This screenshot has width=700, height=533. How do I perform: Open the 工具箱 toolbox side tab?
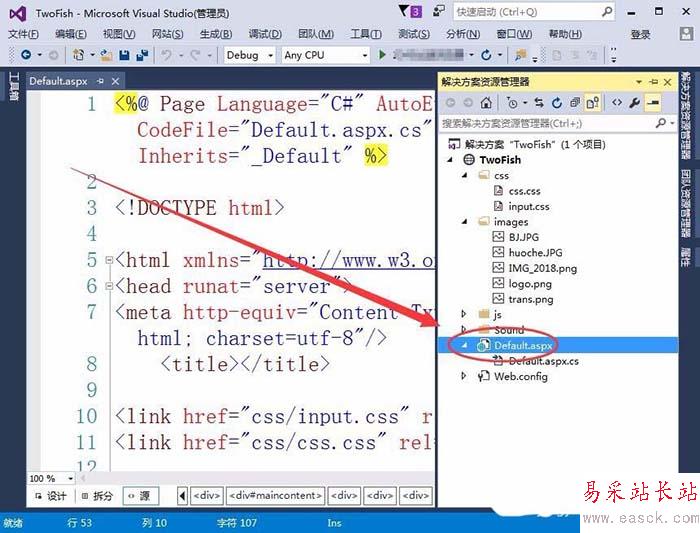[x=14, y=87]
